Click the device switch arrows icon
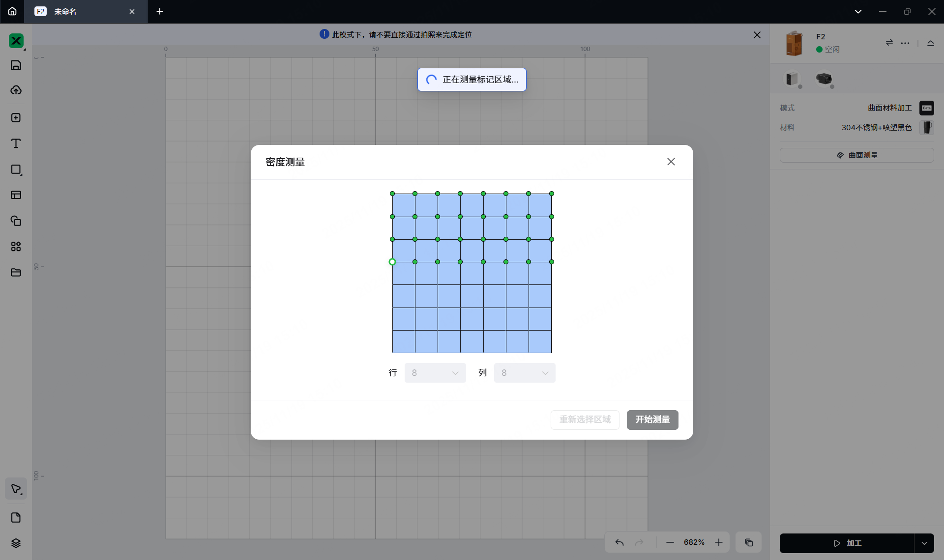The image size is (944, 560). tap(889, 43)
